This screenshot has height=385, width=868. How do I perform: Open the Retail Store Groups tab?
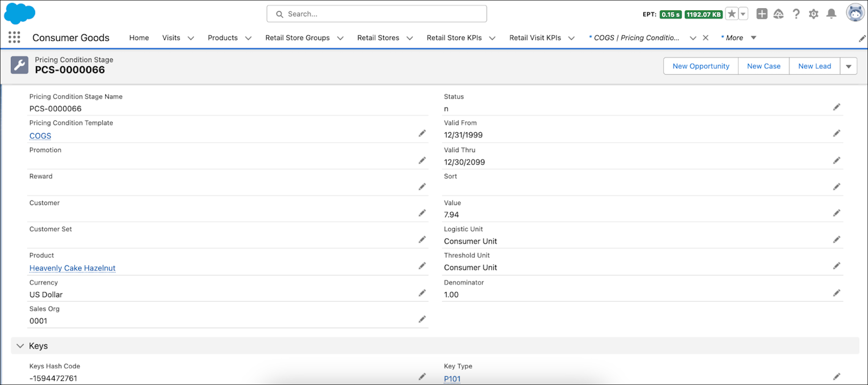pos(298,38)
